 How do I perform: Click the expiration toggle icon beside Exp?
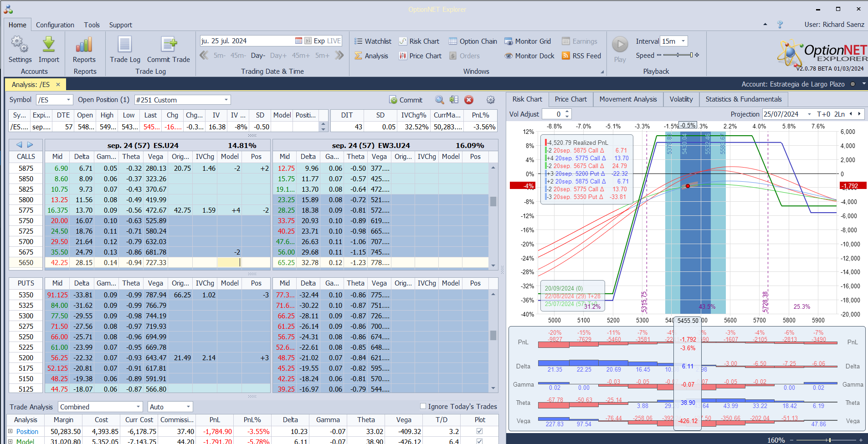pyautogui.click(x=308, y=41)
